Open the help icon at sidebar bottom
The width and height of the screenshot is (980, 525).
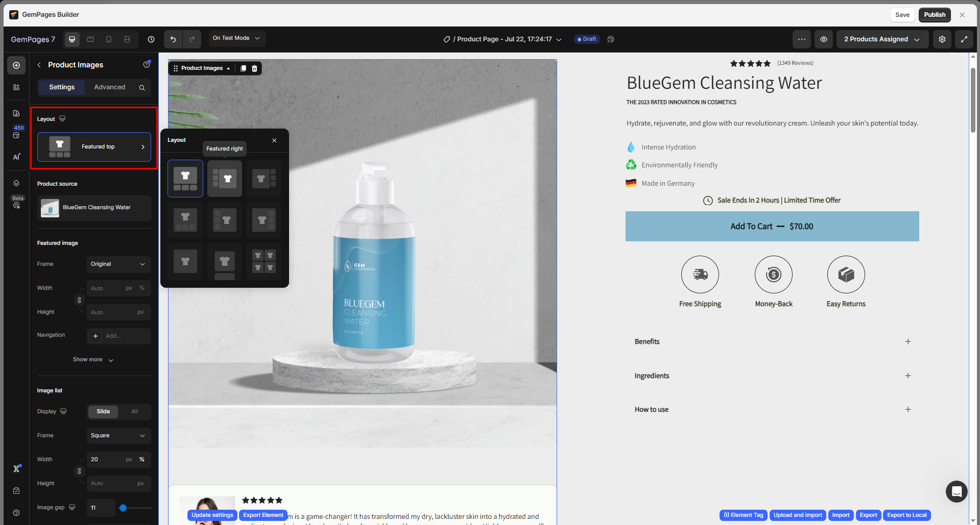pyautogui.click(x=16, y=513)
